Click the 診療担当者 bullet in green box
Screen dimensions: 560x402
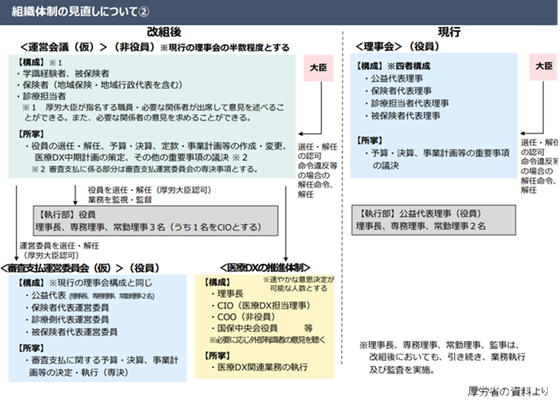tap(41, 96)
